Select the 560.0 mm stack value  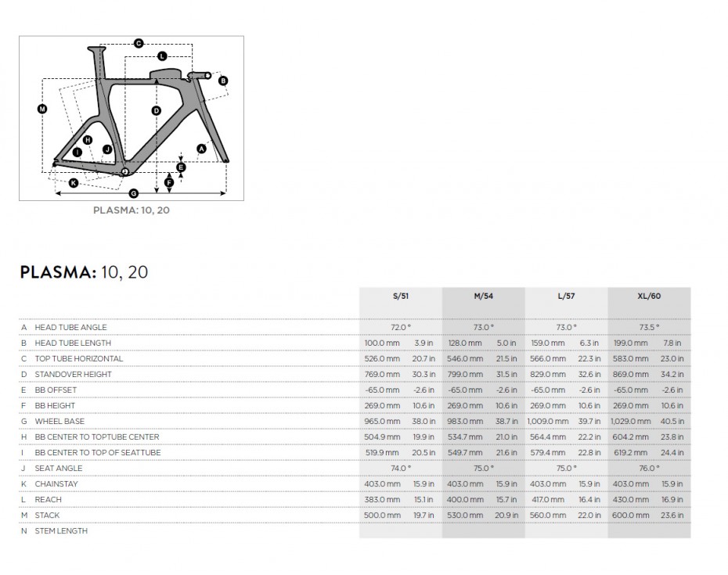coord(548,515)
